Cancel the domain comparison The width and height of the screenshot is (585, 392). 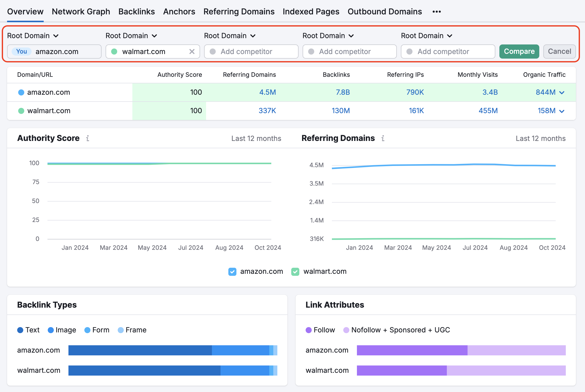tap(559, 52)
